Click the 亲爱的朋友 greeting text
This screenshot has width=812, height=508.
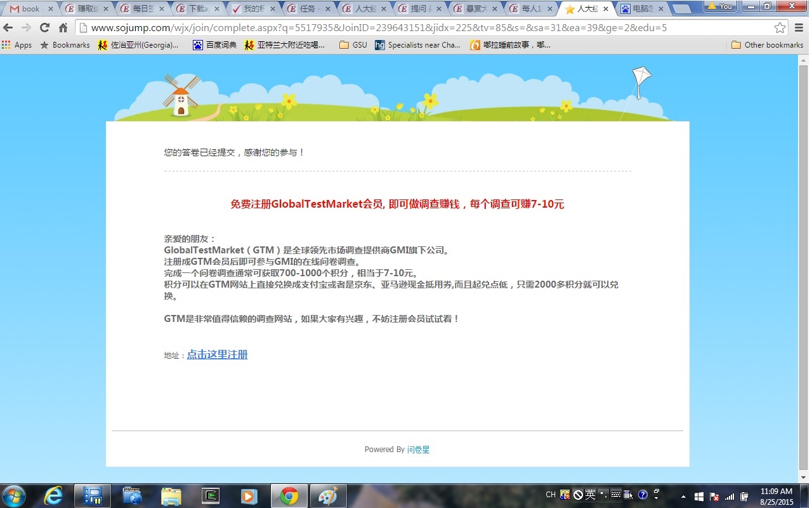tap(190, 239)
